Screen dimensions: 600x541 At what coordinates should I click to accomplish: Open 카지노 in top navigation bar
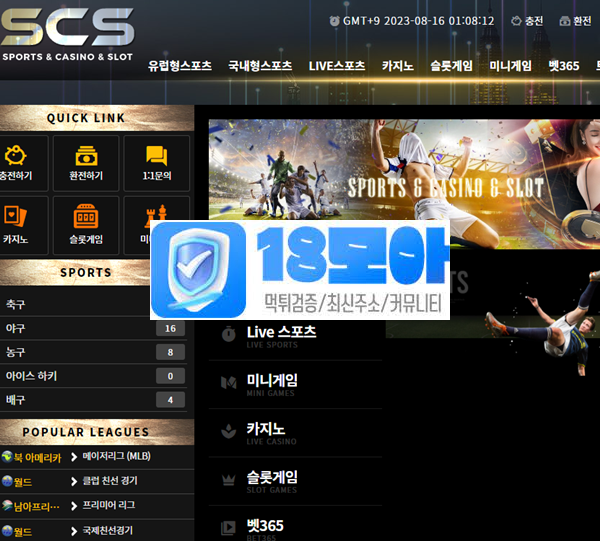pos(398,66)
